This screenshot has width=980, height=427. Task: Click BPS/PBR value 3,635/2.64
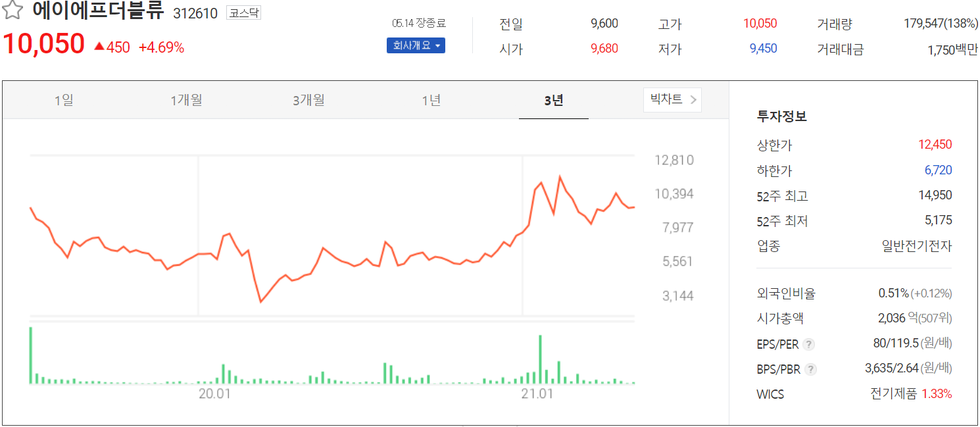(892, 368)
